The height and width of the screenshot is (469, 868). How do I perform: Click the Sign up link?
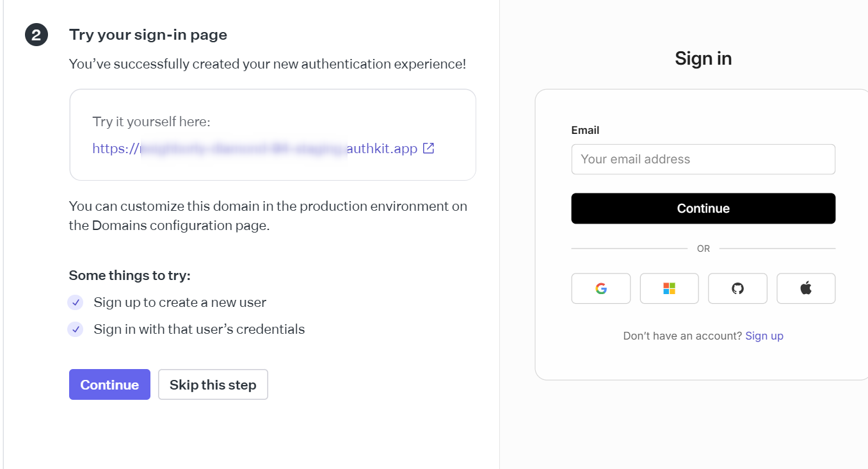764,336
